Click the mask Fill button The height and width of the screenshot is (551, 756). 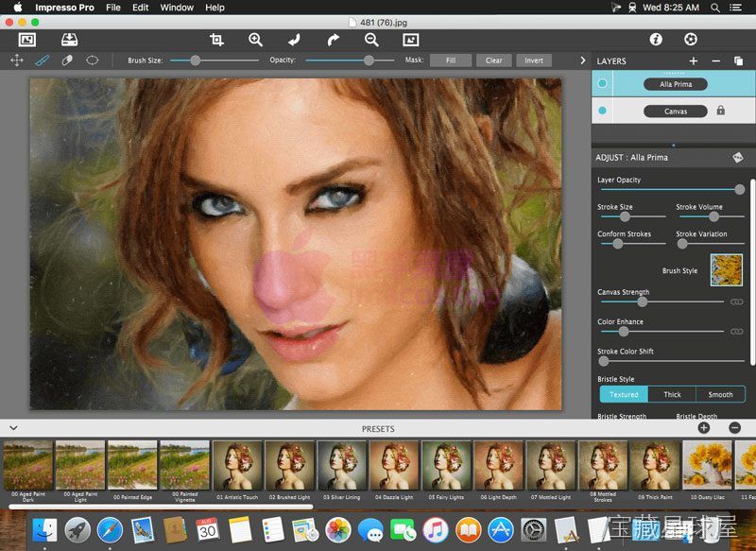451,60
